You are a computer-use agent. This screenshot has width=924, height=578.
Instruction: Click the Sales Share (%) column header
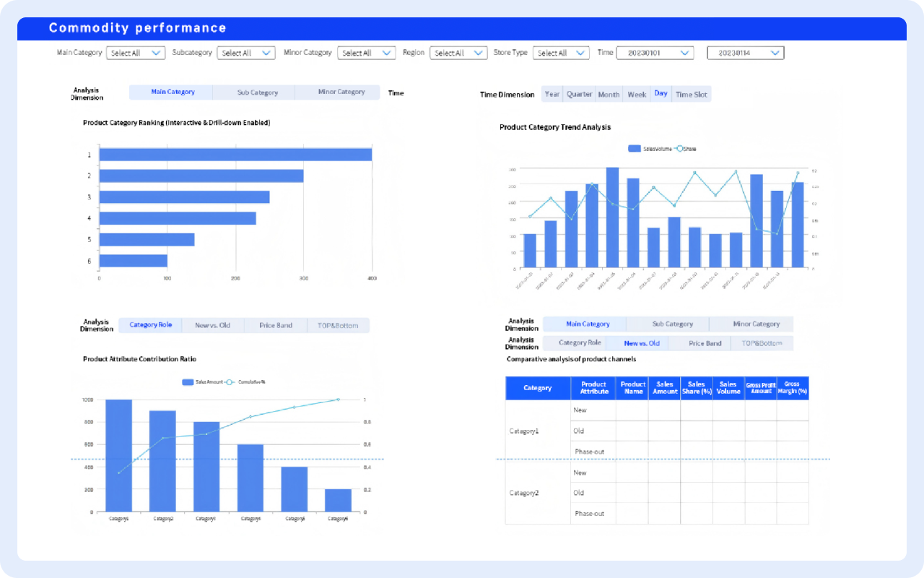tap(696, 388)
